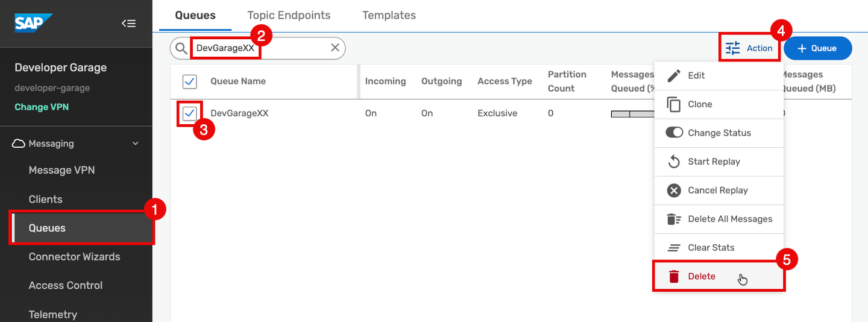
Task: Uncheck the DevGarageXX row checkbox
Action: coord(189,113)
